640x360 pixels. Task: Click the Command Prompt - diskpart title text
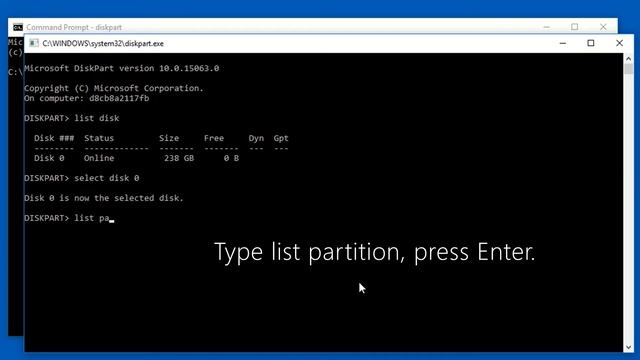coord(74,27)
